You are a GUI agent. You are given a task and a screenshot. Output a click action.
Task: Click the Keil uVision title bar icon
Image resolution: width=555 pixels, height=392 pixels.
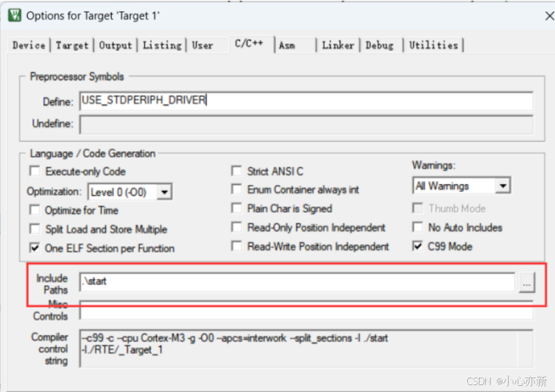pos(15,15)
